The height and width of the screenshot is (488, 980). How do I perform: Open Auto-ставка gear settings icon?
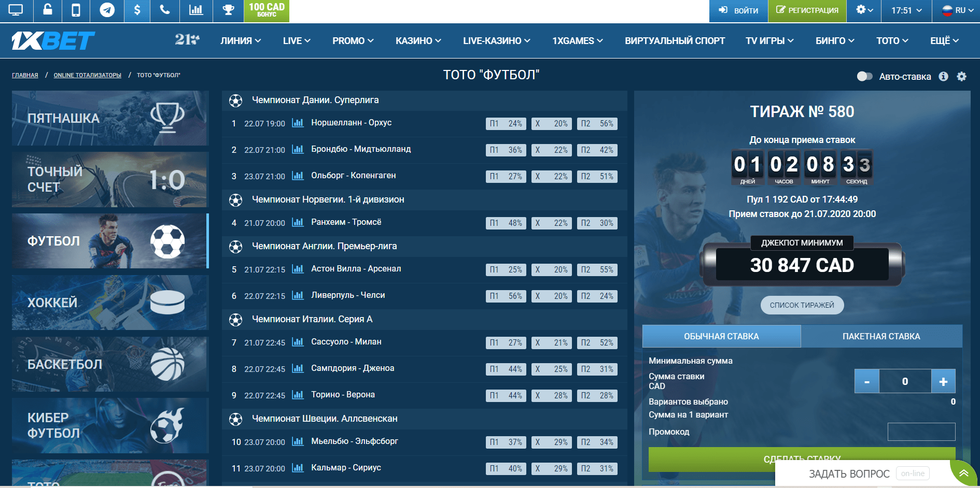tap(961, 76)
